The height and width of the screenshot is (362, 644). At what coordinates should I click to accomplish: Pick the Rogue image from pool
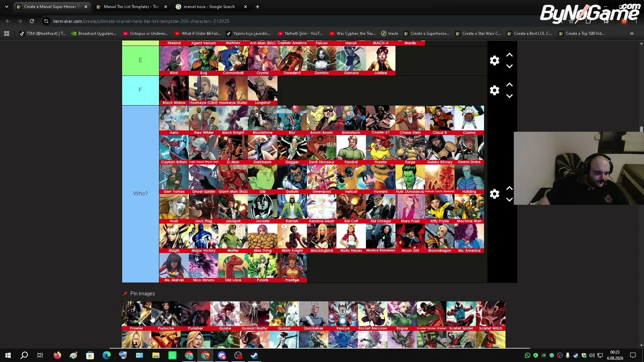pos(402,316)
